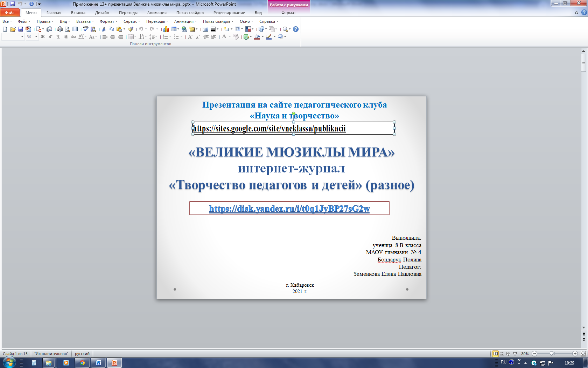
Task: Apply shape fill paint bucket color
Action: click(257, 37)
